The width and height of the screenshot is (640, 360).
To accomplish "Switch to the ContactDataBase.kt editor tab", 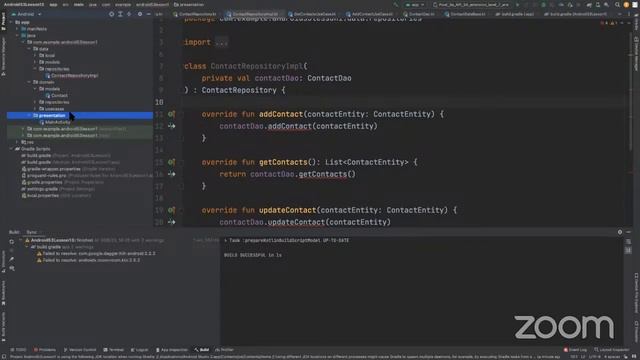I will pos(465,14).
